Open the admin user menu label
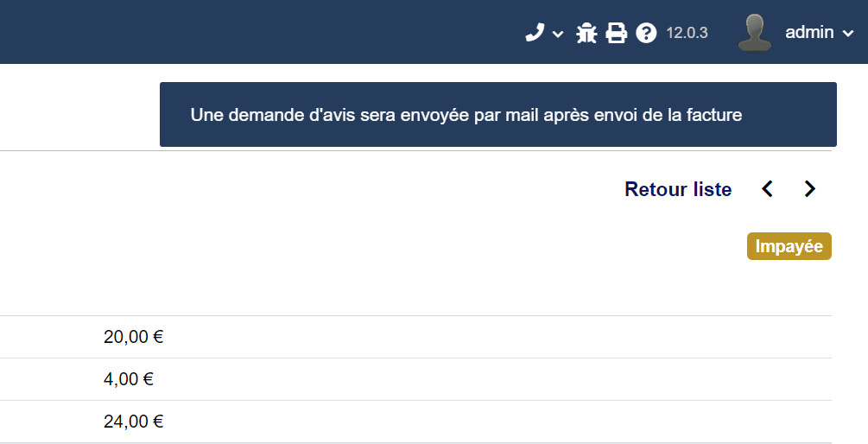This screenshot has width=868, height=444. (x=809, y=32)
